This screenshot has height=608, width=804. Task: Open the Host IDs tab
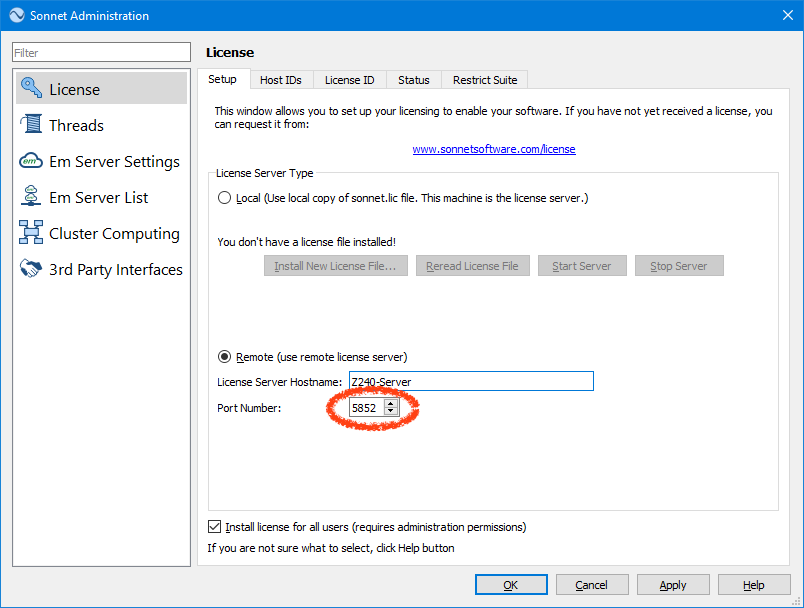(x=281, y=80)
